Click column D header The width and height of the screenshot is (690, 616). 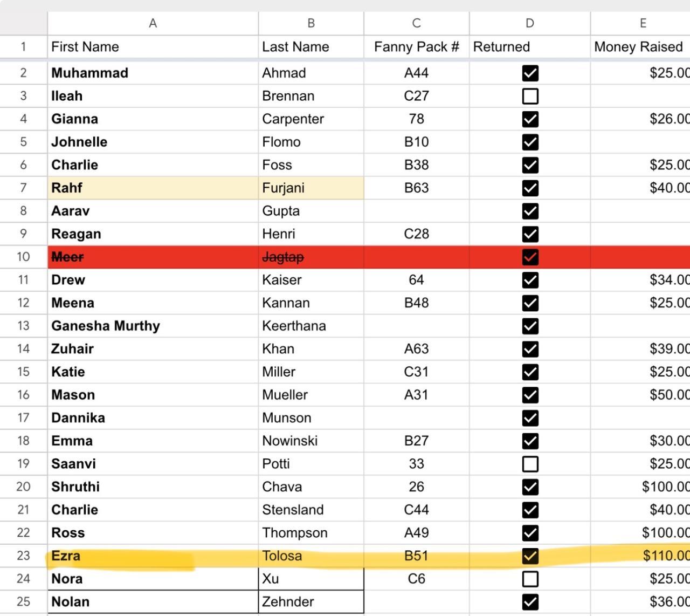(x=529, y=23)
